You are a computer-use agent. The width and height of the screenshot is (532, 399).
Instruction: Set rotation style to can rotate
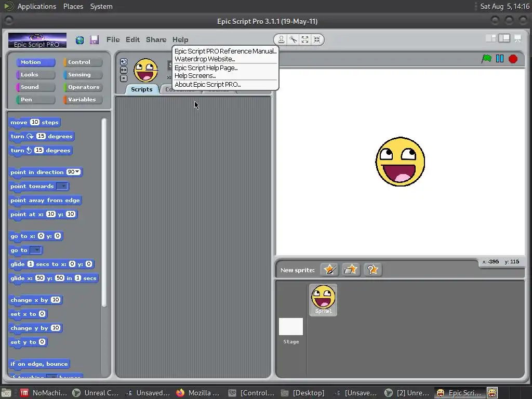click(124, 62)
